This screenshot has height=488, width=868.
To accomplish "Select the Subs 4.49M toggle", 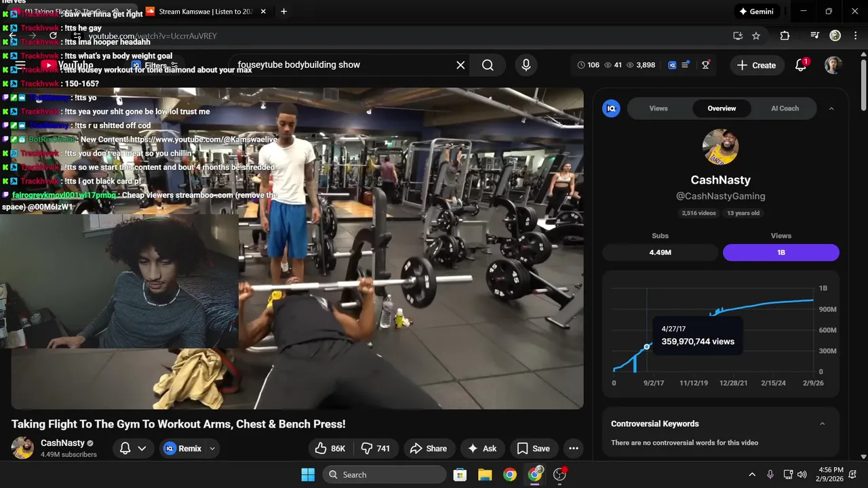I will pos(660,252).
